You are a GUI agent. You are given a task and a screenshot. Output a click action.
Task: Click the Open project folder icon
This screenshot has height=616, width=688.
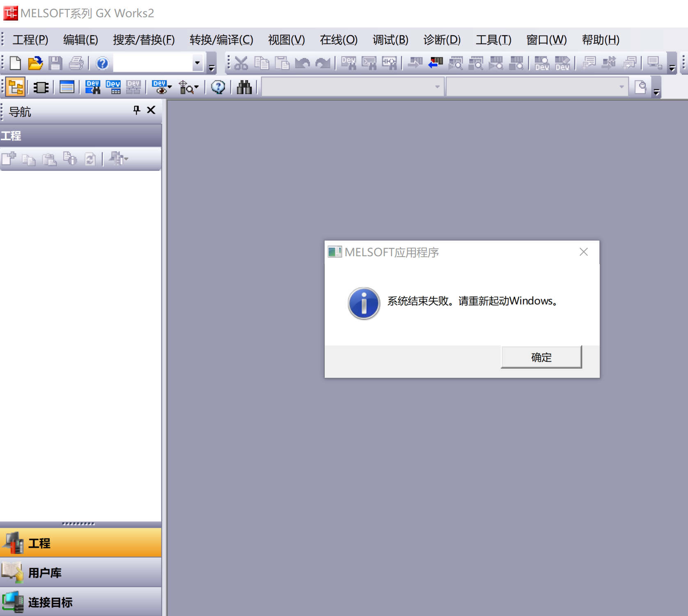click(x=35, y=63)
